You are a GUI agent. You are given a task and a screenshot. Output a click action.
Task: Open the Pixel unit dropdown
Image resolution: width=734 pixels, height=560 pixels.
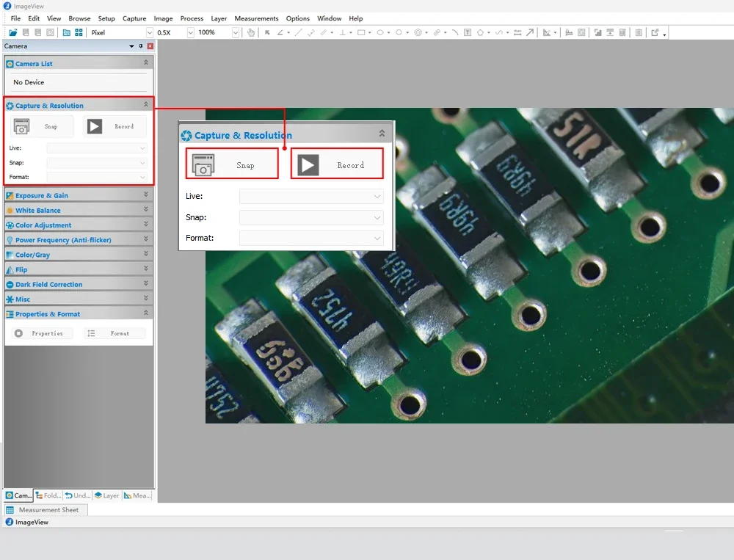149,32
